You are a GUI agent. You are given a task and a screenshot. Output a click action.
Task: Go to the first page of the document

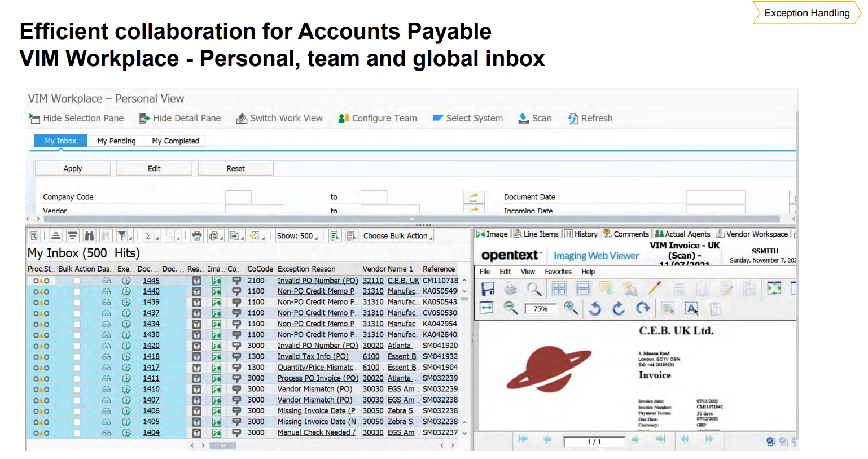[523, 439]
